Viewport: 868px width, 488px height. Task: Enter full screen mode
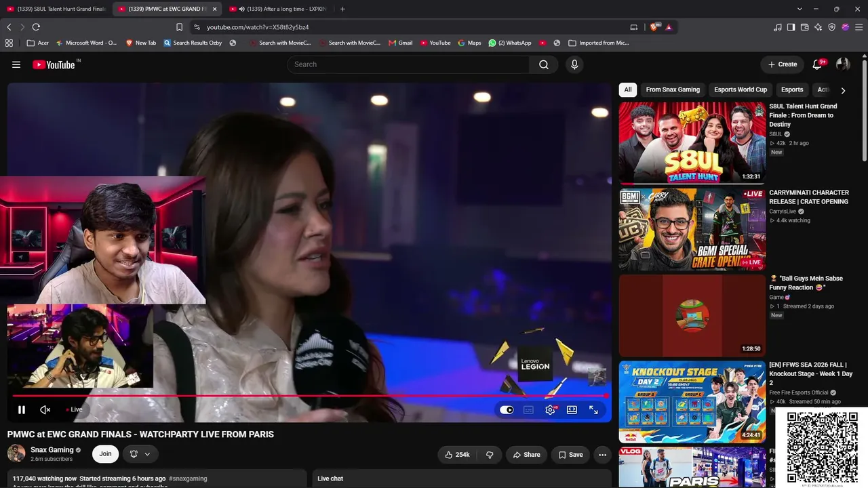(593, 409)
